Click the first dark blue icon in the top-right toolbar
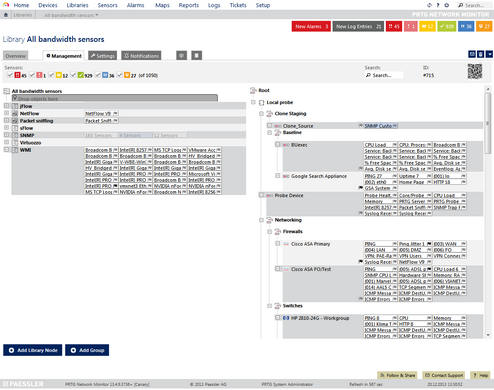 point(472,54)
